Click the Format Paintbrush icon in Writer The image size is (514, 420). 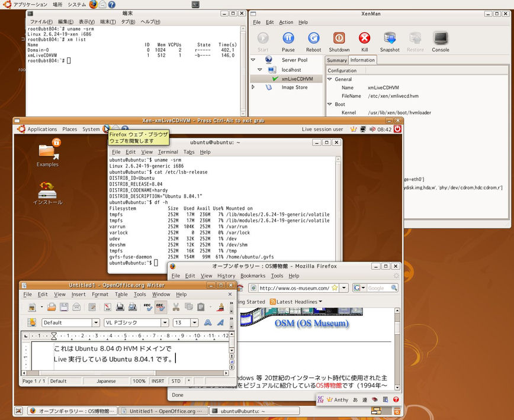tap(221, 307)
